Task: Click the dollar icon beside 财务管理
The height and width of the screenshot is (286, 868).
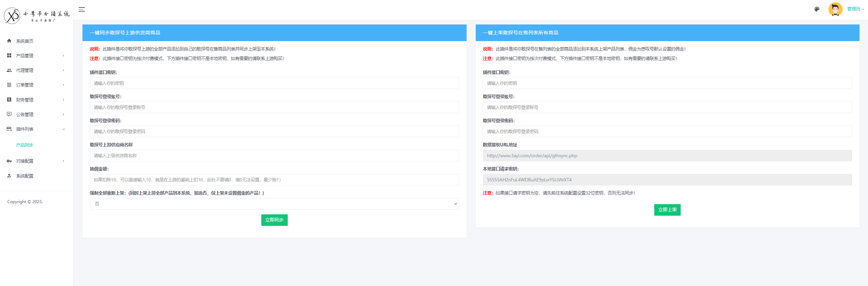Action: click(9, 100)
